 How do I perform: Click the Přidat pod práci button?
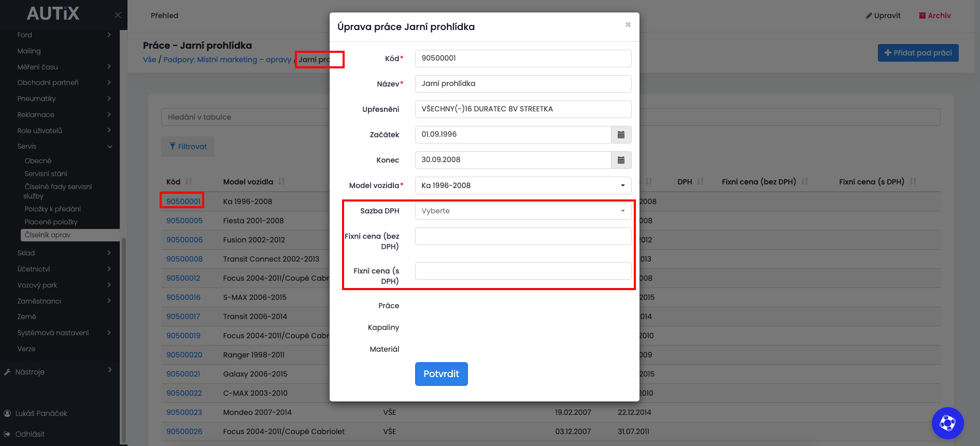[x=918, y=53]
